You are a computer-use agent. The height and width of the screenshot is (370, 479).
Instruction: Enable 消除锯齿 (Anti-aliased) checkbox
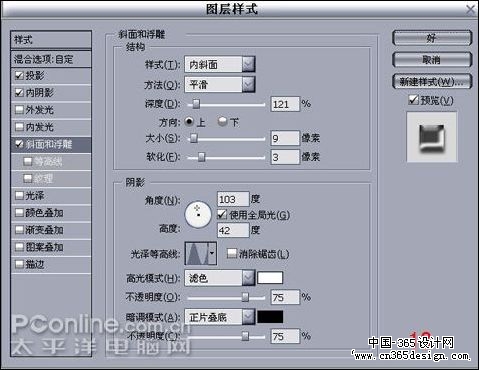[x=231, y=253]
